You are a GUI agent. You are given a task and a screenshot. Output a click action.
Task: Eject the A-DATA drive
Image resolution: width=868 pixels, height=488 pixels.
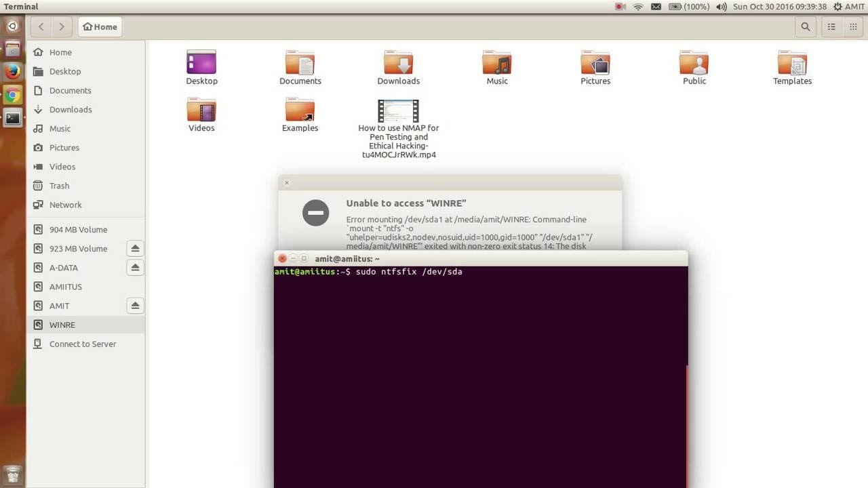point(135,268)
